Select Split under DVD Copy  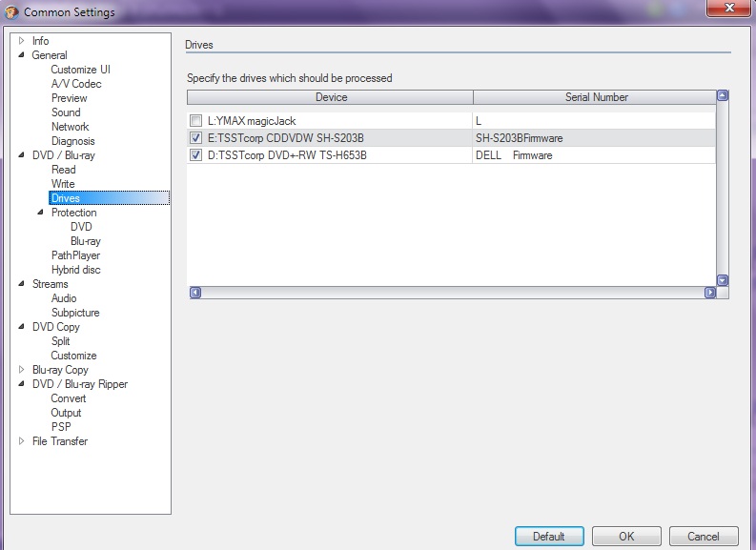[60, 341]
